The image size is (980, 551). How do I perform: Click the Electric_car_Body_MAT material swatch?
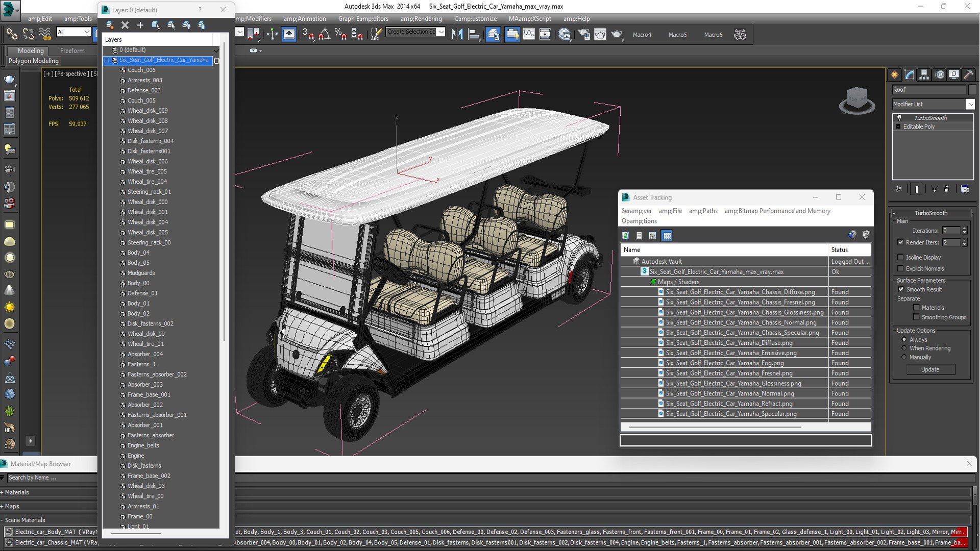click(x=9, y=532)
